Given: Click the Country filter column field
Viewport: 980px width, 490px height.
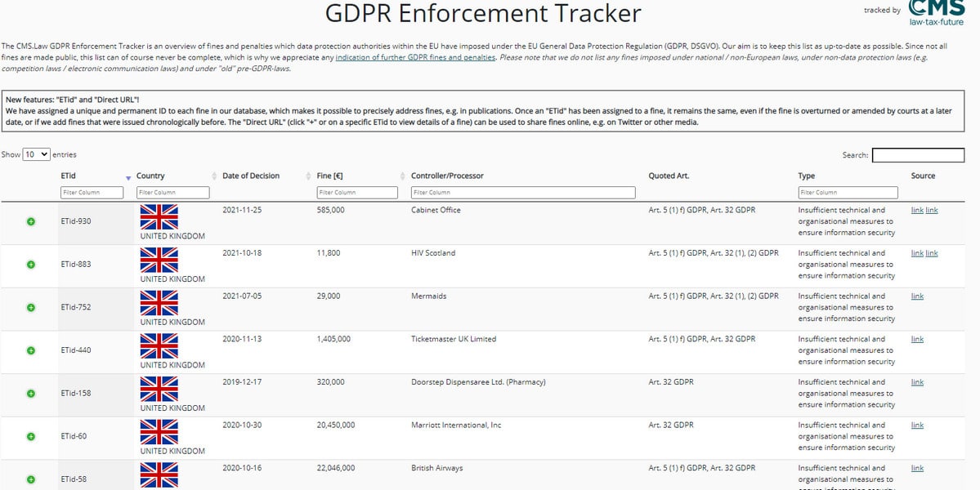Looking at the screenshot, I should (173, 192).
